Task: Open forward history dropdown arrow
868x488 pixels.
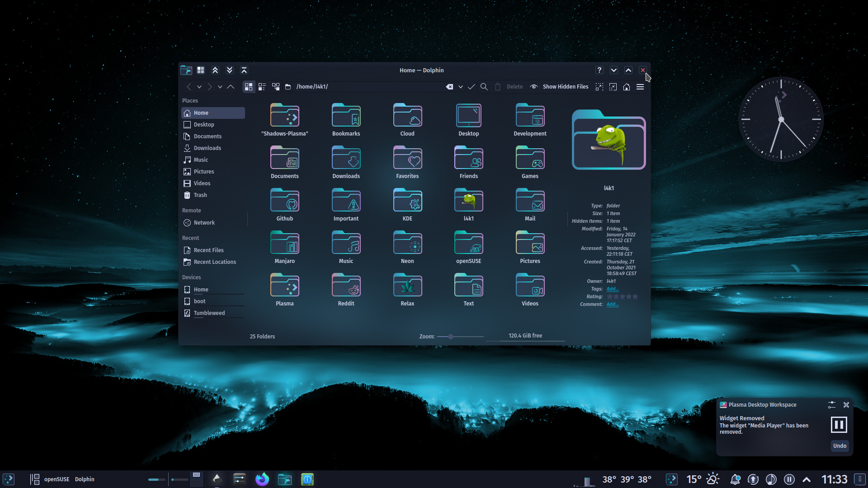Action: point(220,87)
